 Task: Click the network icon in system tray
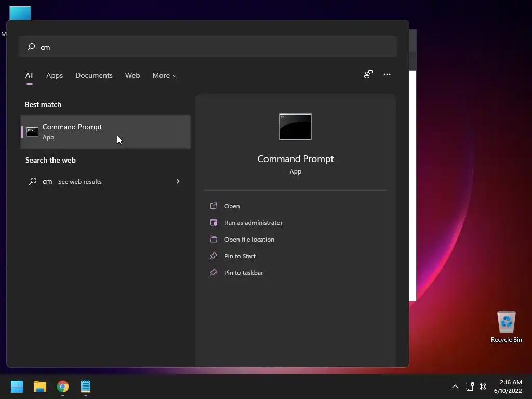[x=469, y=387]
